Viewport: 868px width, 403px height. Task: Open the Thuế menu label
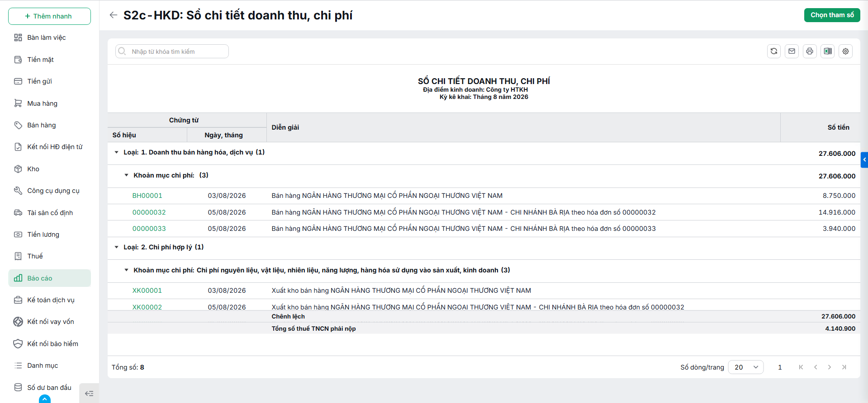[x=35, y=256]
